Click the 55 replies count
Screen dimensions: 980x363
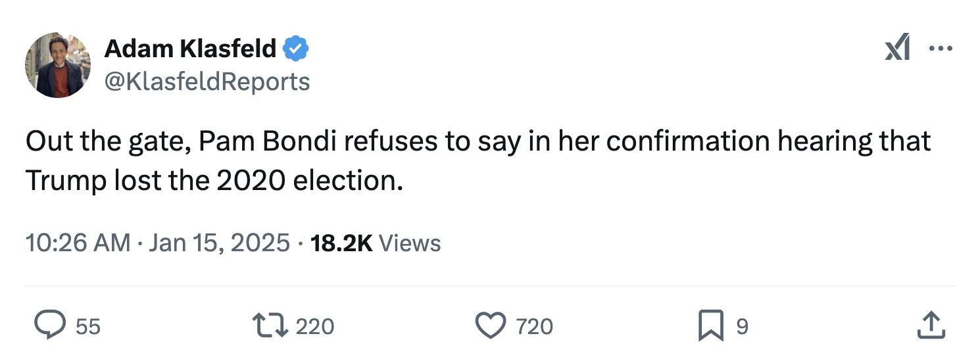tap(88, 326)
